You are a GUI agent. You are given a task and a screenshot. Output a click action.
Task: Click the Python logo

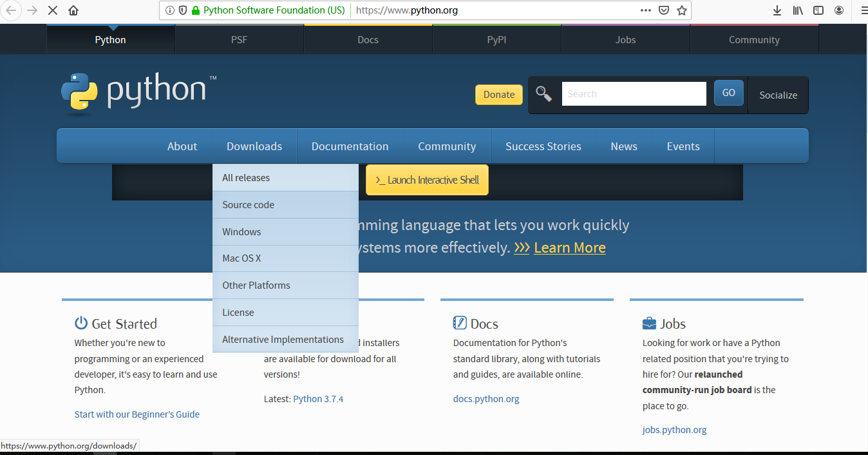pos(139,94)
